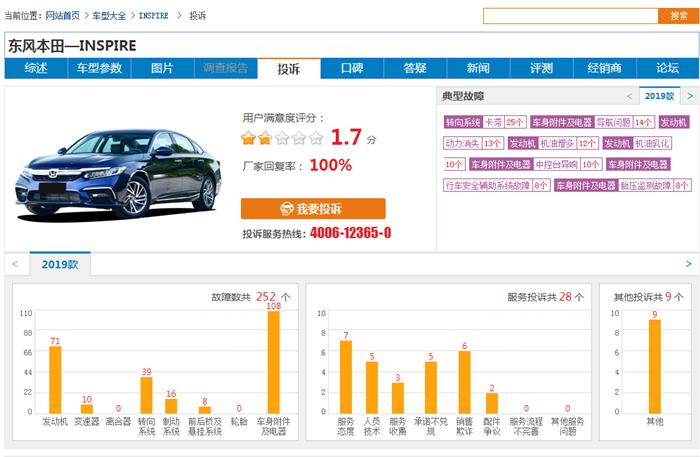This screenshot has height=457, width=700.
Task: Click the 行车安全辅助系统故障 8个 tag
Action: [x=497, y=185]
